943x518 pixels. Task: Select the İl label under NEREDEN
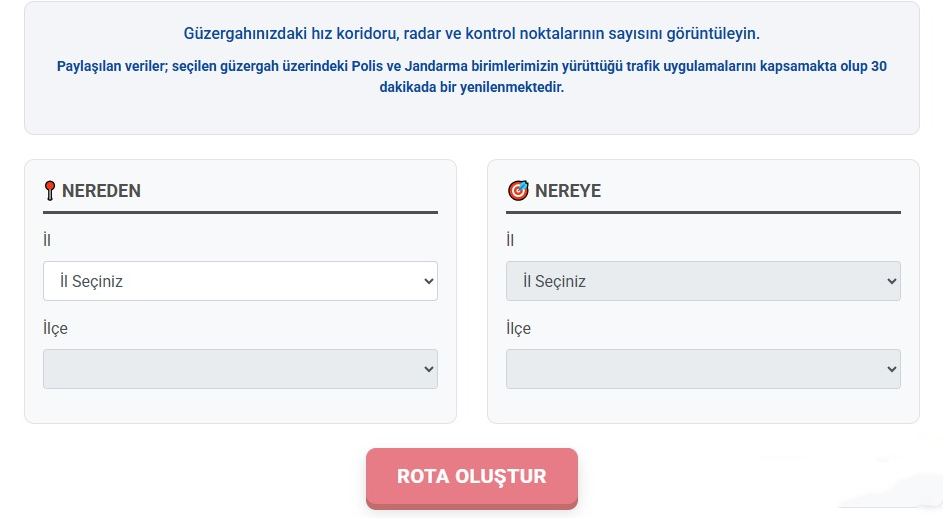(x=47, y=241)
